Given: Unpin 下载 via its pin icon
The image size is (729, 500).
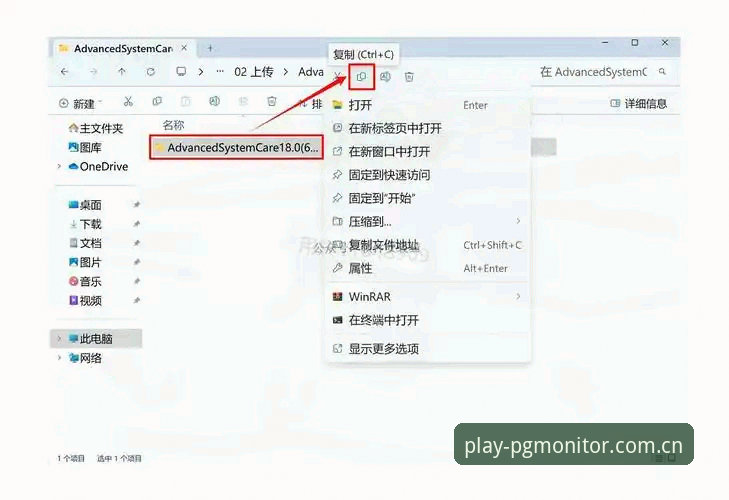Looking at the screenshot, I should [136, 224].
